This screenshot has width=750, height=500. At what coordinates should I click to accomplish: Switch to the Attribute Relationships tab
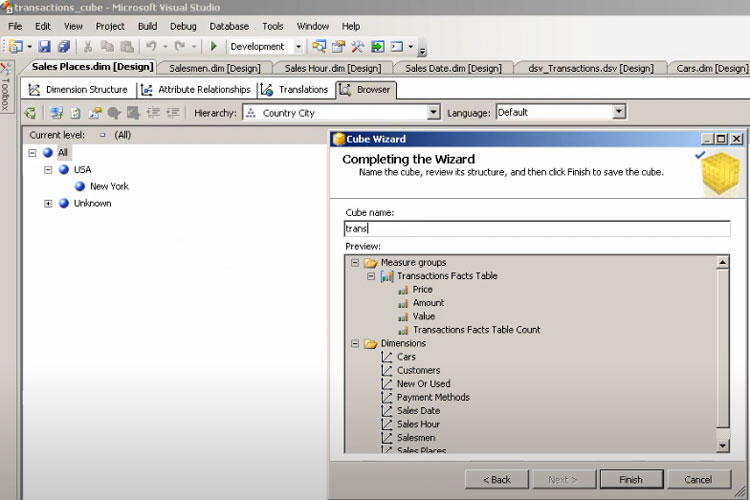pyautogui.click(x=196, y=90)
